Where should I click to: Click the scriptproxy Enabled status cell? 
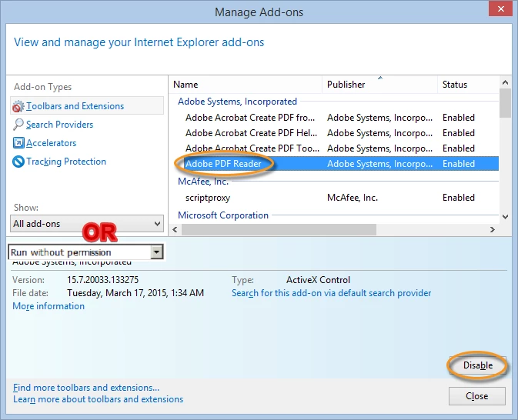pos(459,198)
